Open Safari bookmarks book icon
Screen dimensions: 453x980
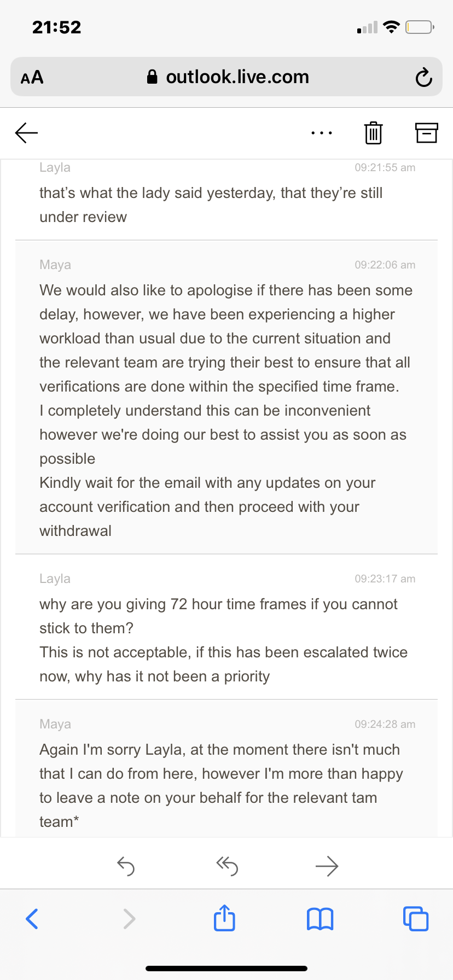pyautogui.click(x=320, y=919)
